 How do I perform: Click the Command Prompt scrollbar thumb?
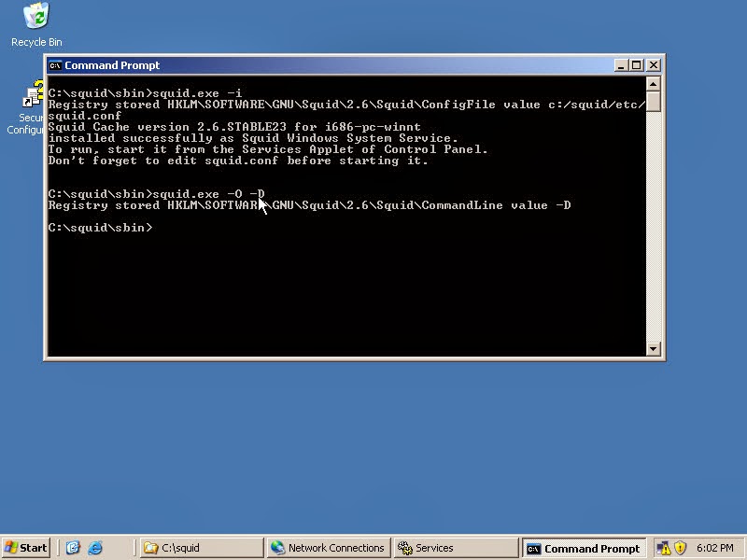pyautogui.click(x=653, y=102)
